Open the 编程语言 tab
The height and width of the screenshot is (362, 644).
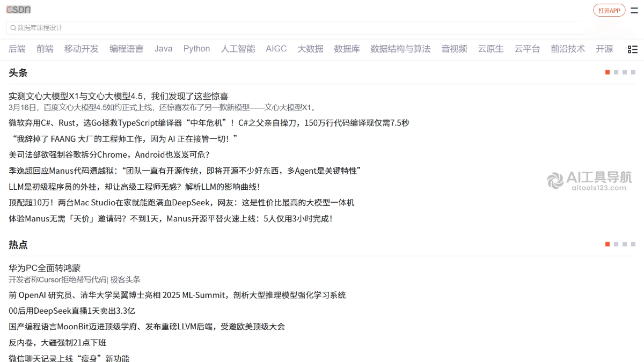127,49
